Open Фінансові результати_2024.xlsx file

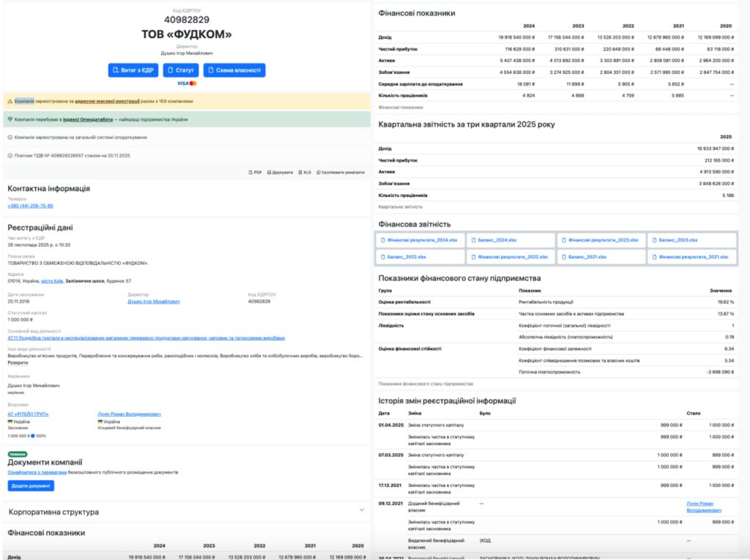coord(417,240)
